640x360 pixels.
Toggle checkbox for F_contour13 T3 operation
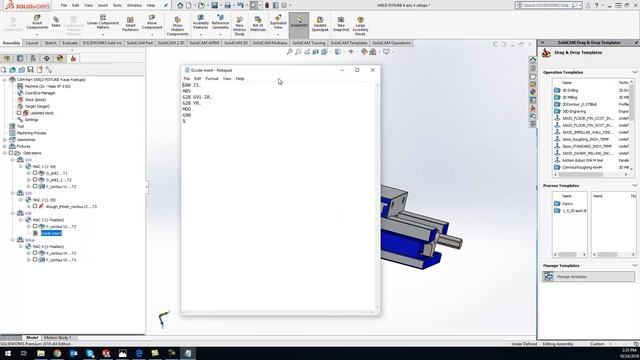pos(35,226)
